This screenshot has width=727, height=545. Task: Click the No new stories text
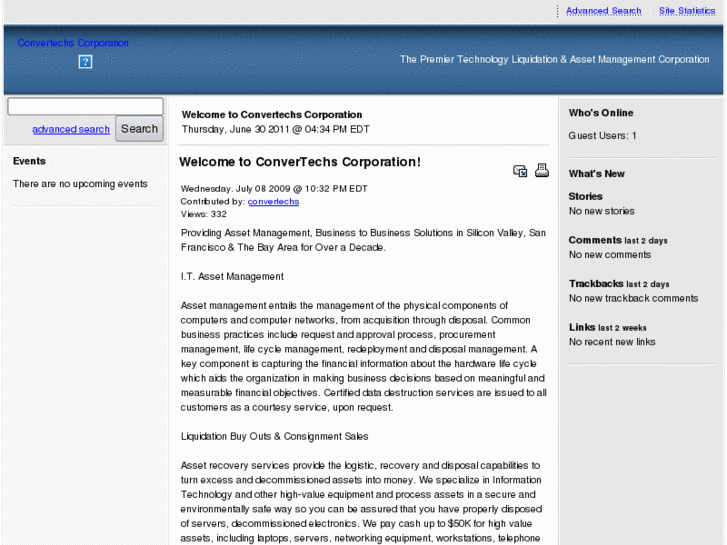[x=601, y=211]
